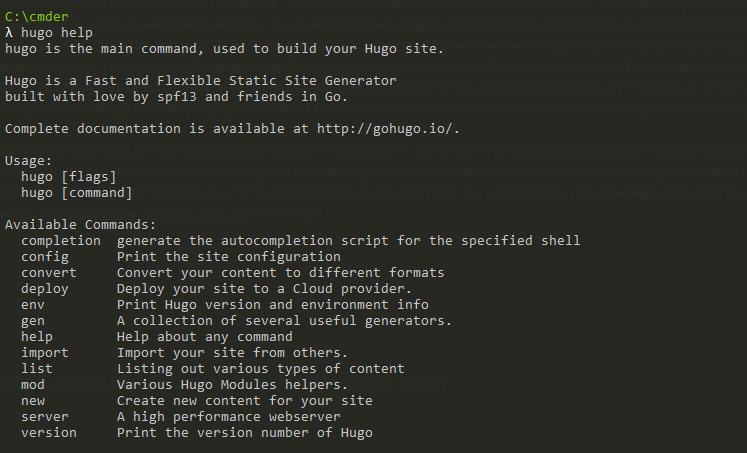Viewport: 747px width, 453px height.
Task: Click the 'hugo [command]' usage line
Action: 77,192
